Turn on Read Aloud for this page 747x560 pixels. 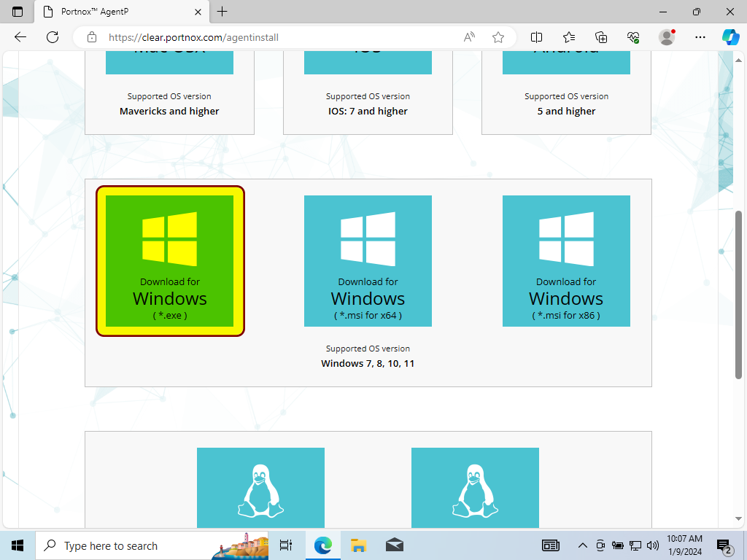tap(469, 37)
